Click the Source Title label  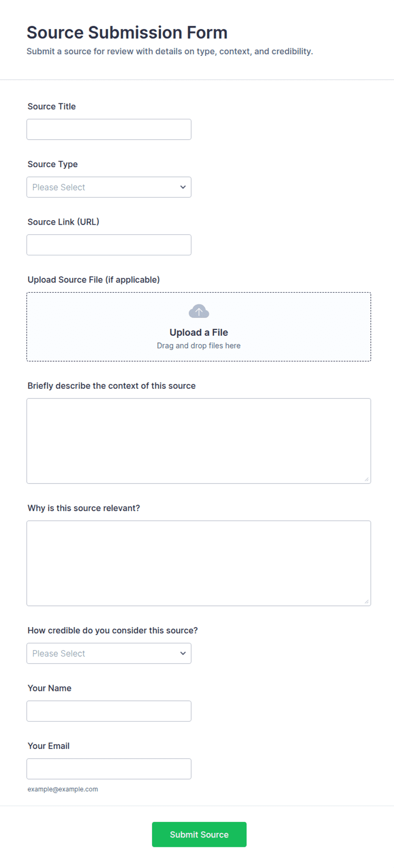pos(52,106)
